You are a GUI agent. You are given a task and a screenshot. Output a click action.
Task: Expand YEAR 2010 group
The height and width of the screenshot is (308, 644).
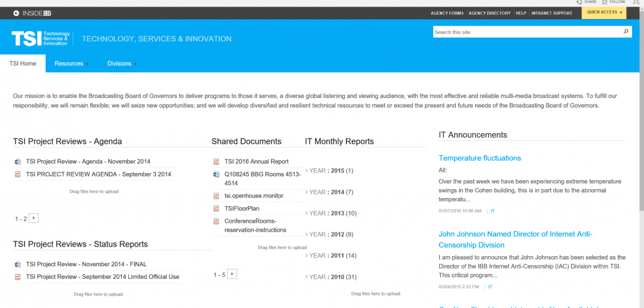point(307,277)
